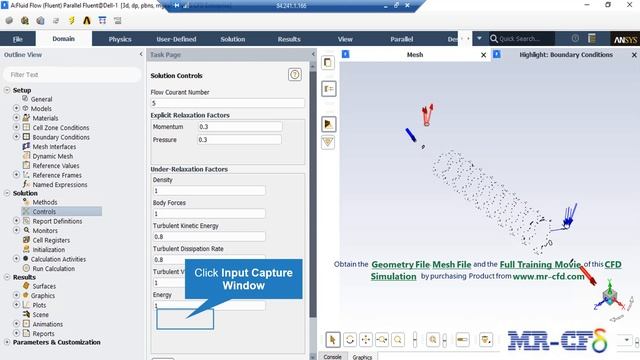Click the help circle icon near Quick Search
The width and height of the screenshot is (640, 360).
point(575,38)
